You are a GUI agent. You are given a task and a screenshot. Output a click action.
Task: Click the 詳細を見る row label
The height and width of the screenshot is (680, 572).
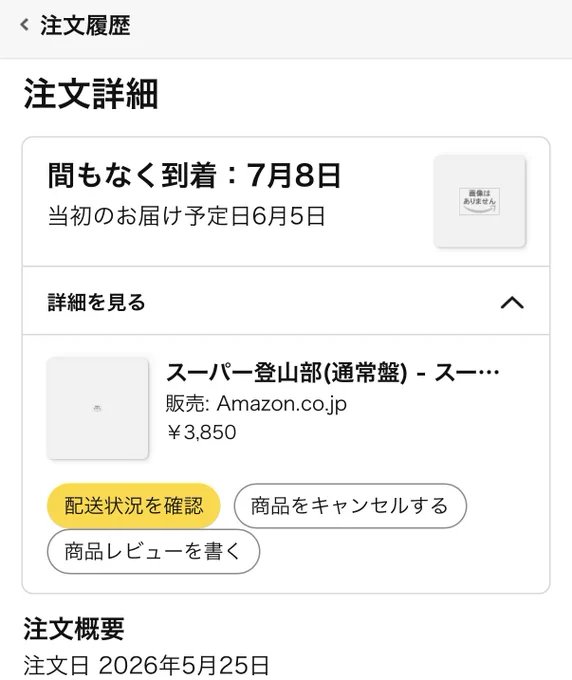coord(96,302)
